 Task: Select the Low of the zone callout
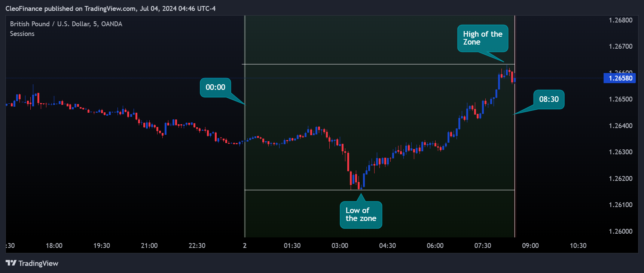361,215
